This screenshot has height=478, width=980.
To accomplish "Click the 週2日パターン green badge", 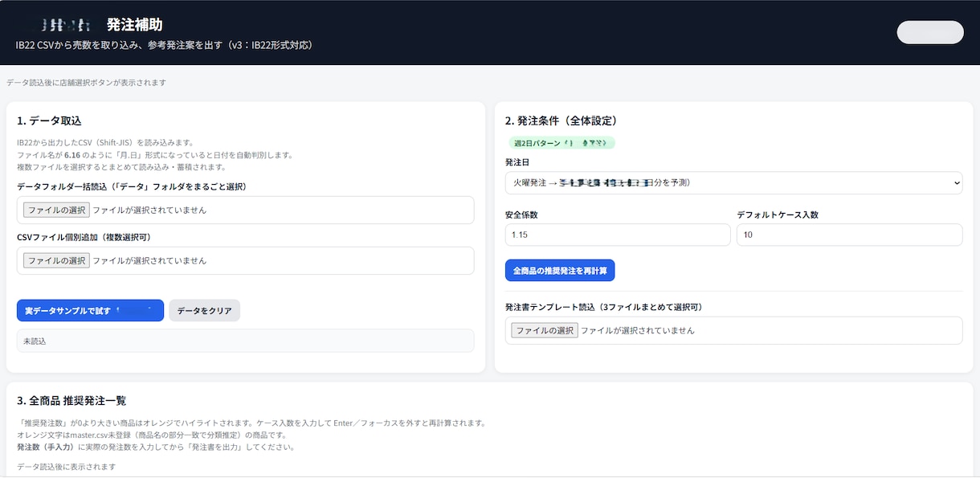I will (561, 143).
